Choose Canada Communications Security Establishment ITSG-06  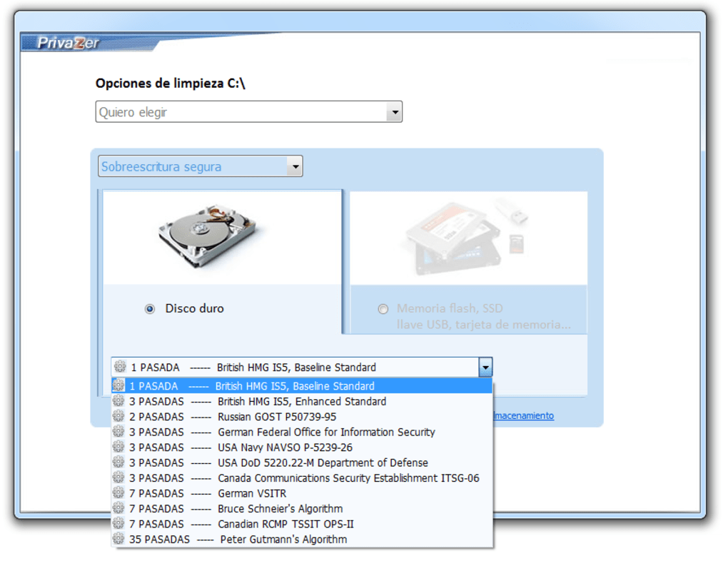(321, 478)
